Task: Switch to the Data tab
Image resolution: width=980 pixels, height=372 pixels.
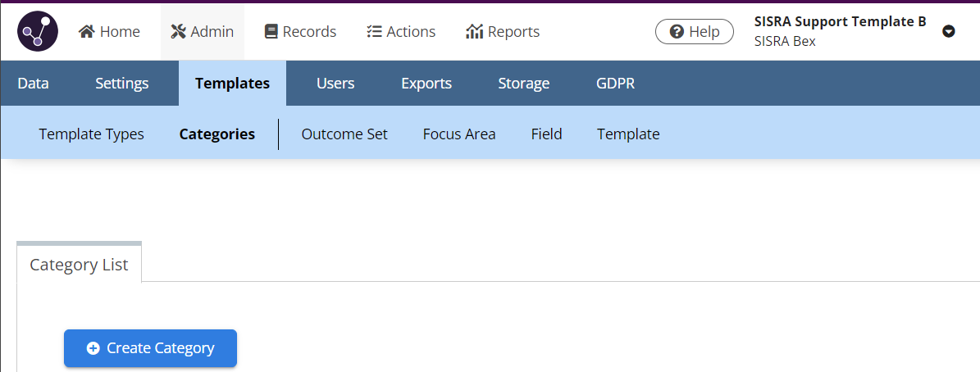Action: click(33, 83)
